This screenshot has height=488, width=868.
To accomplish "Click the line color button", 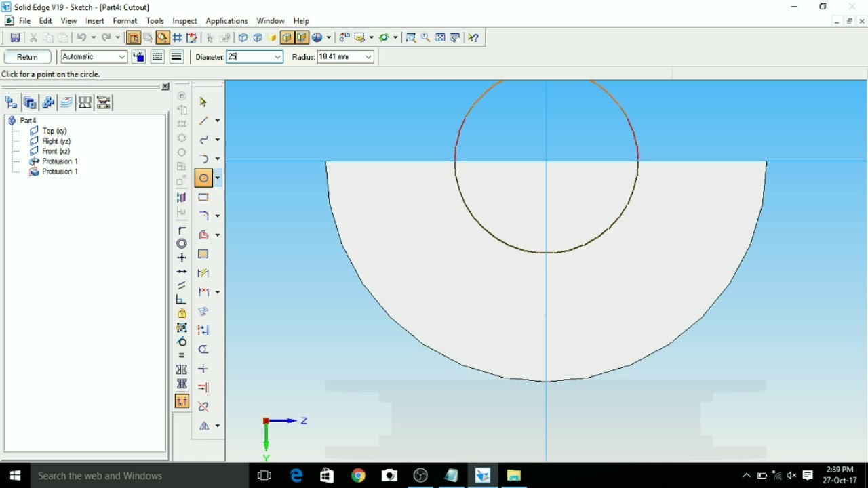I will [138, 57].
